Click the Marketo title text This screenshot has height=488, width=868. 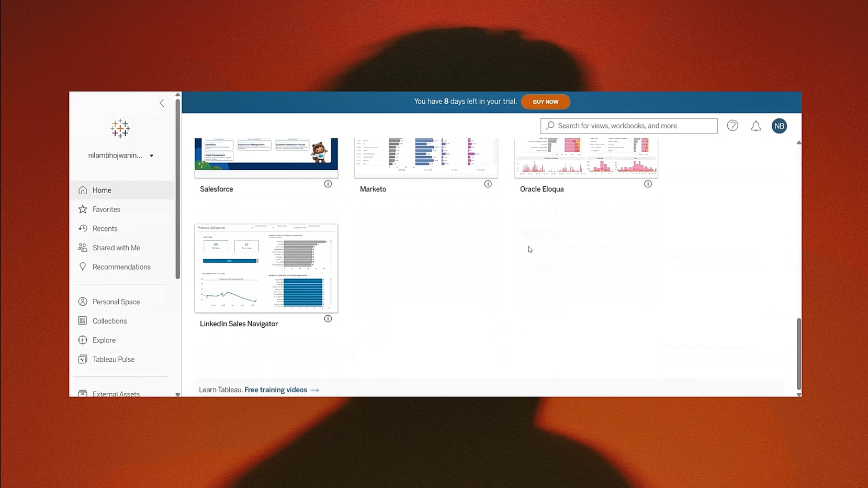click(373, 189)
